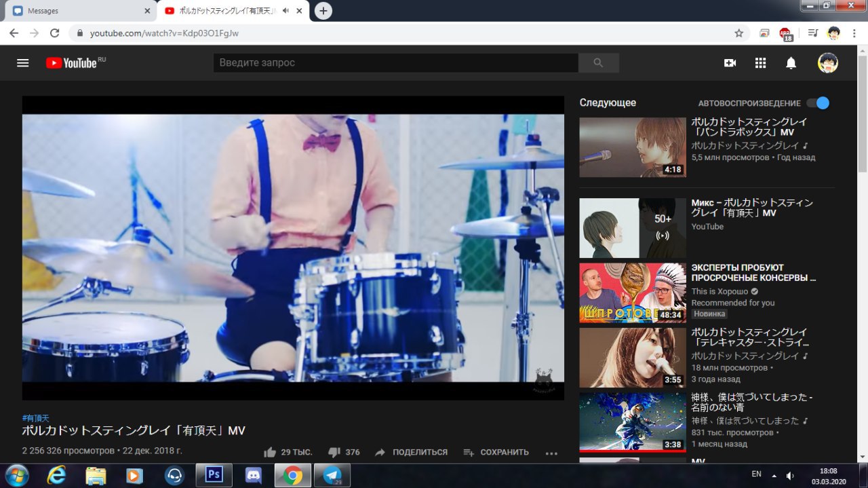868x488 pixels.
Task: Click the page scrollbar down arrow
Action: pyautogui.click(x=863, y=457)
